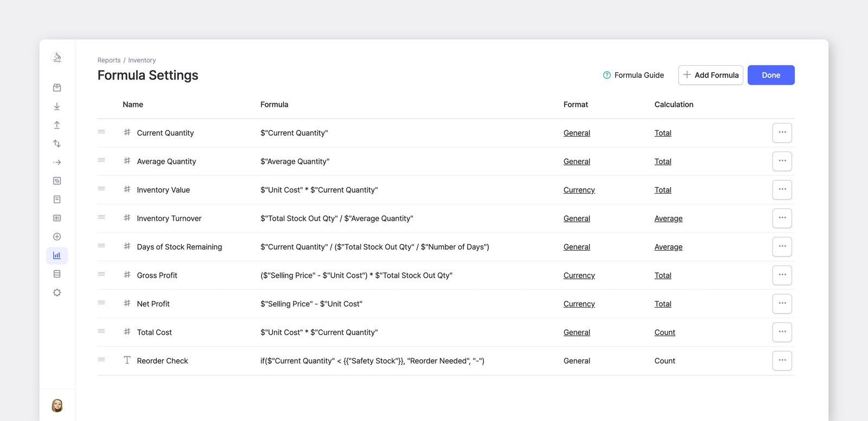Change Inventory Turnover calculation Average link

coord(668,219)
